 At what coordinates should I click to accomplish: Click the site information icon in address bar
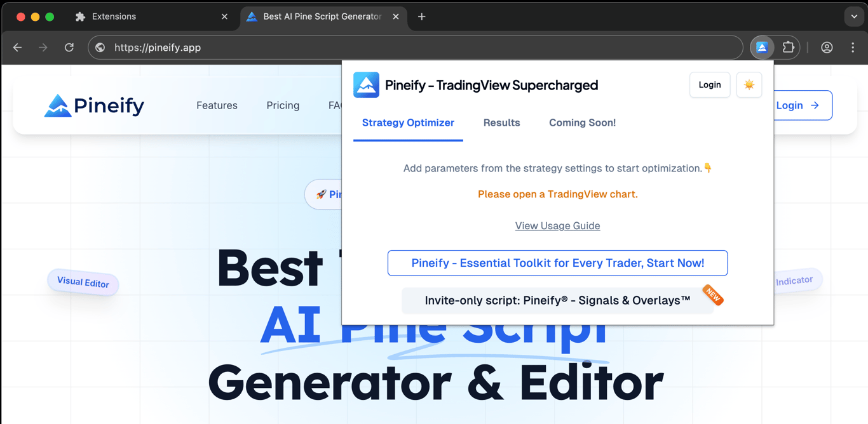tap(100, 48)
